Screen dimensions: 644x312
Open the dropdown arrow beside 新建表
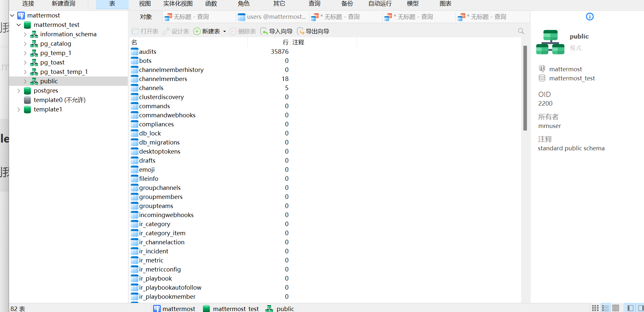[224, 31]
